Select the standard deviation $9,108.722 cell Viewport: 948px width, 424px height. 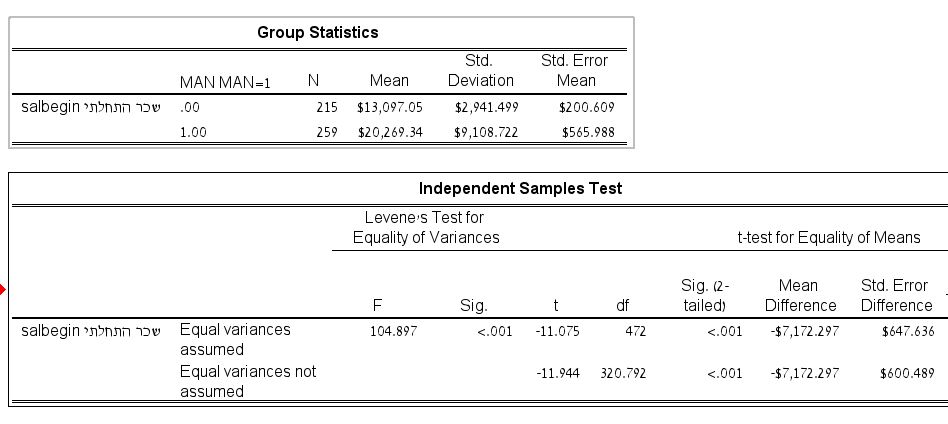coord(483,133)
